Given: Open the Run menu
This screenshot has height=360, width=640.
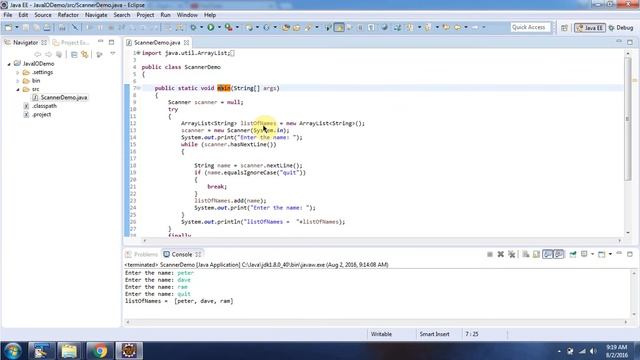Looking at the screenshot, I should pyautogui.click(x=165, y=15).
